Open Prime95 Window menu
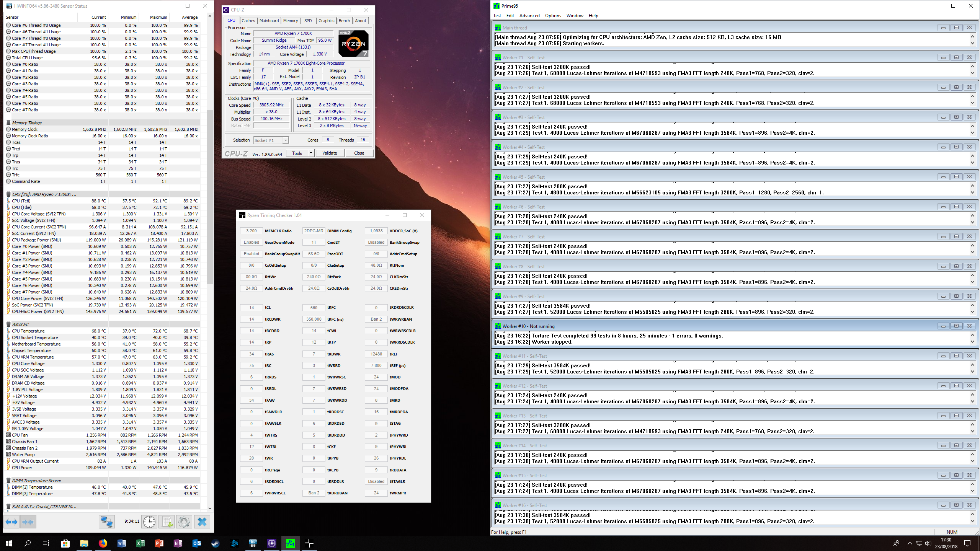 point(575,16)
